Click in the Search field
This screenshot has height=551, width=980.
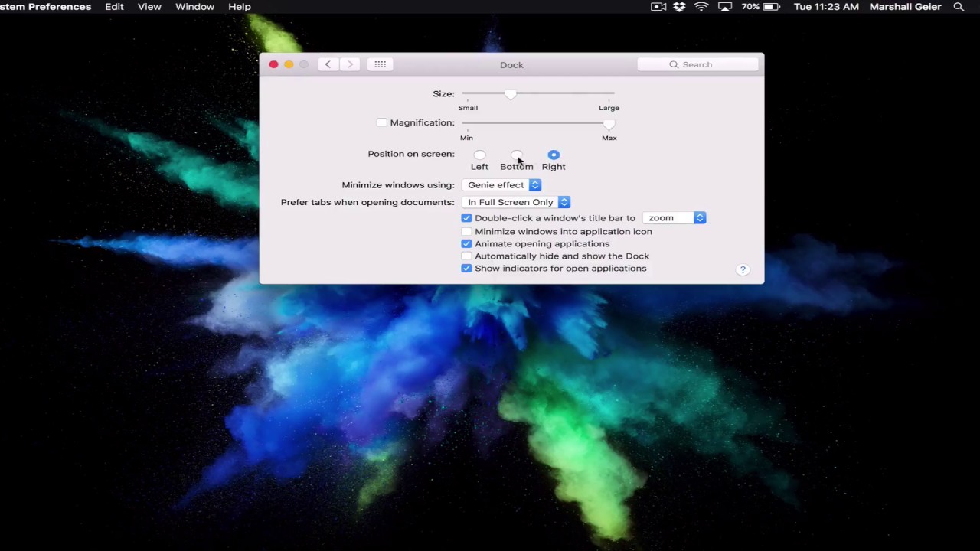698,64
